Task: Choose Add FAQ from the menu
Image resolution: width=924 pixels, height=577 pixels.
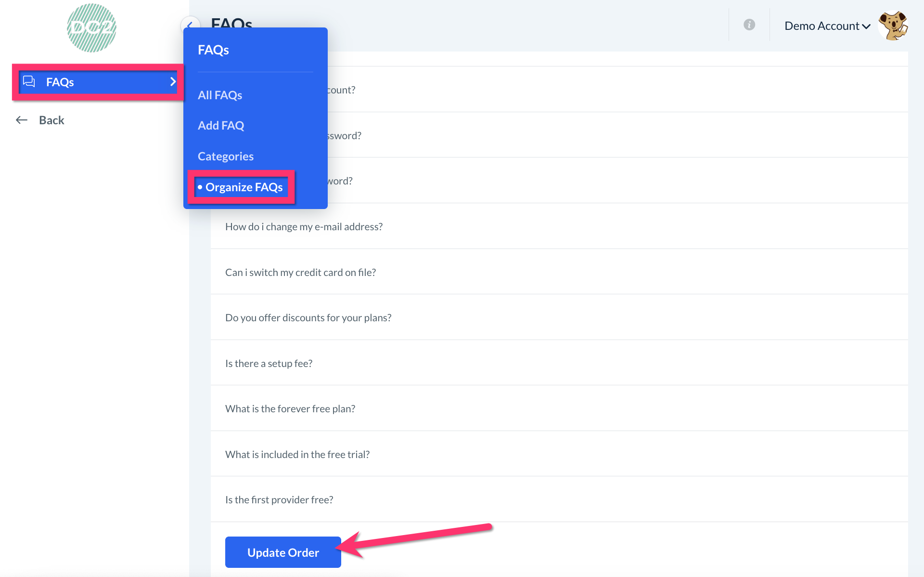Action: (221, 125)
